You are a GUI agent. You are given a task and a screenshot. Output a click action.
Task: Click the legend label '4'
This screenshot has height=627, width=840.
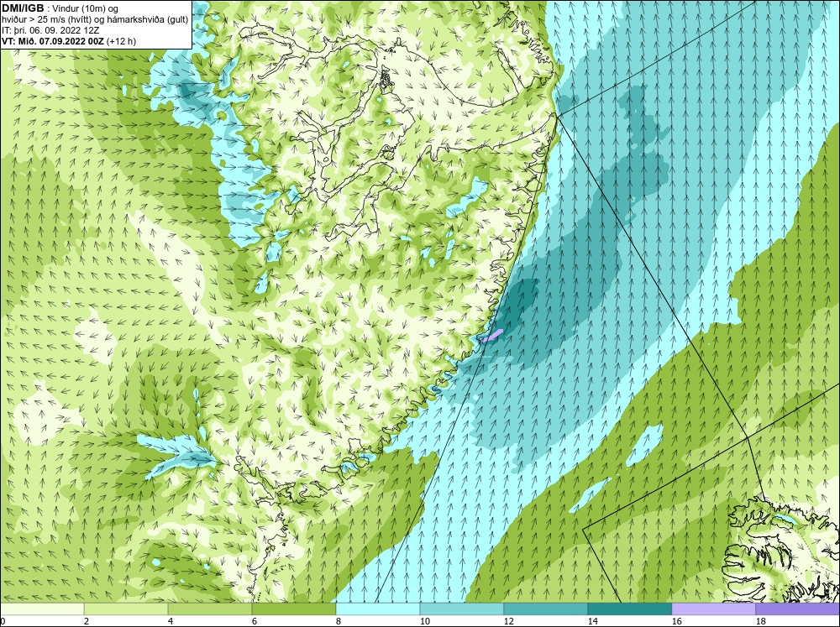pos(171,621)
